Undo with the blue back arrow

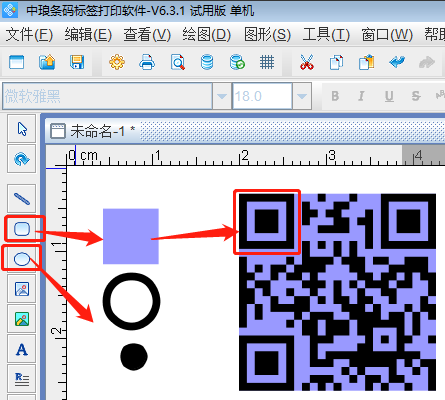point(397,62)
